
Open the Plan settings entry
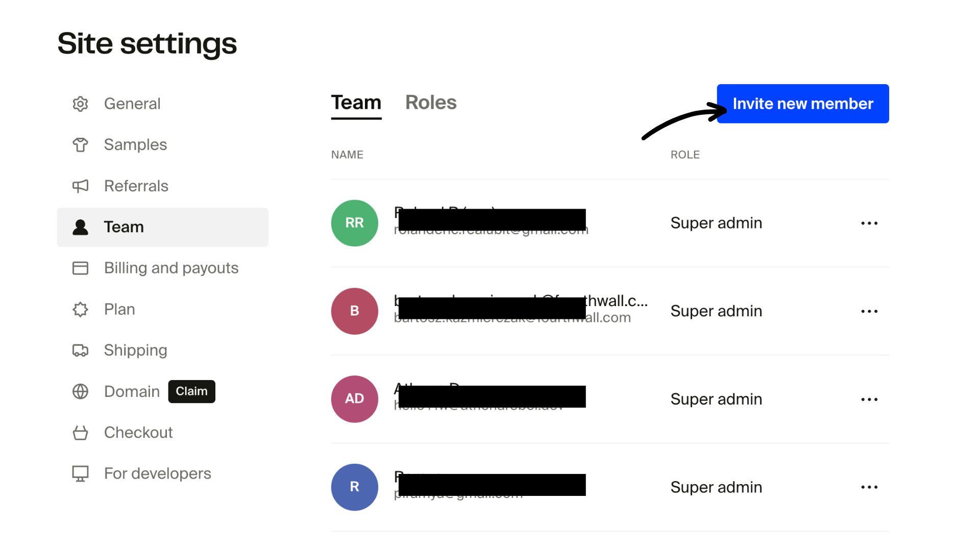(x=119, y=309)
